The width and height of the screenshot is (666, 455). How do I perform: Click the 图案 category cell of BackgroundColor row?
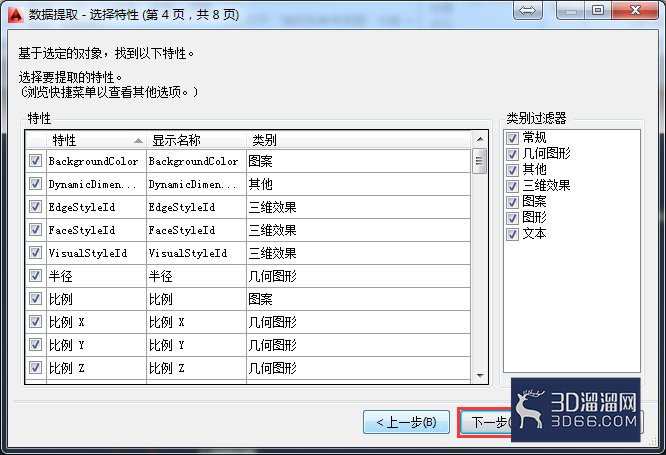tap(358, 161)
